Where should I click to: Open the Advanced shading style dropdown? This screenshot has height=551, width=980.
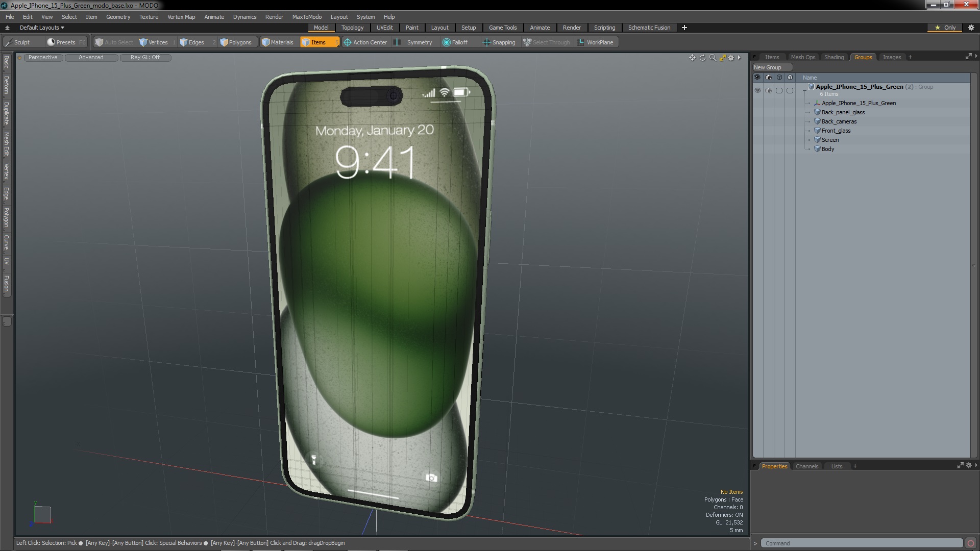pos(91,58)
